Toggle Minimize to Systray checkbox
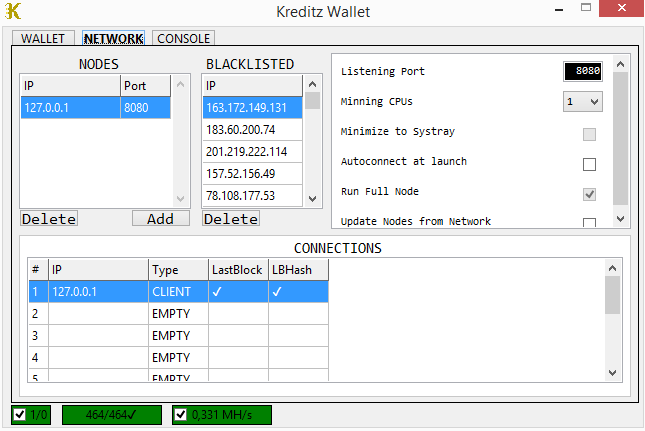 (589, 134)
